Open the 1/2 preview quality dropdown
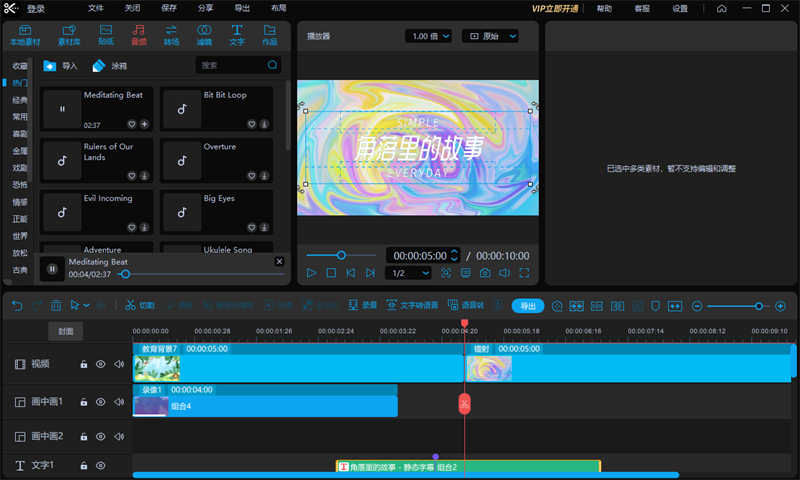This screenshot has width=800, height=480. coord(410,273)
